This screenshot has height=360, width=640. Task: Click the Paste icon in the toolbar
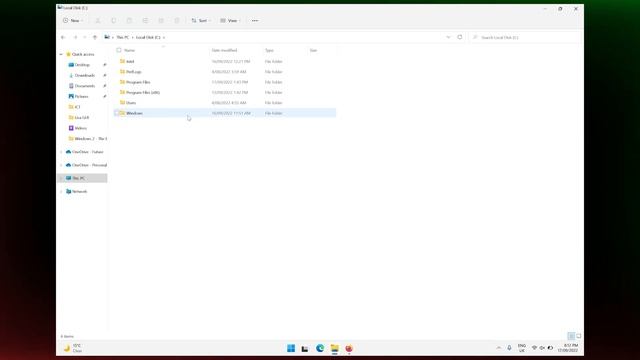click(x=129, y=20)
